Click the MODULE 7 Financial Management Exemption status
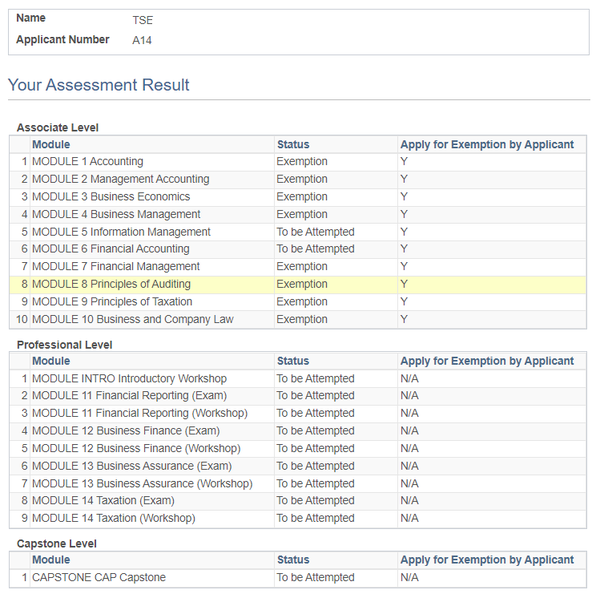The height and width of the screenshot is (602, 600). click(302, 267)
